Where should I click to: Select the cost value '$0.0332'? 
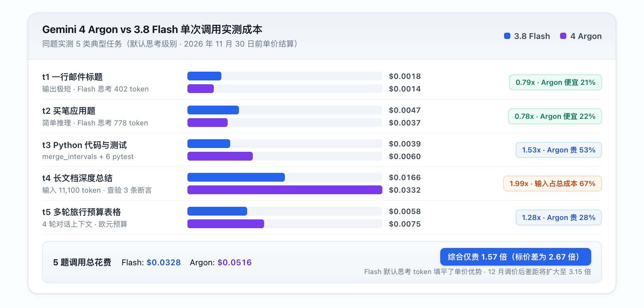point(405,190)
